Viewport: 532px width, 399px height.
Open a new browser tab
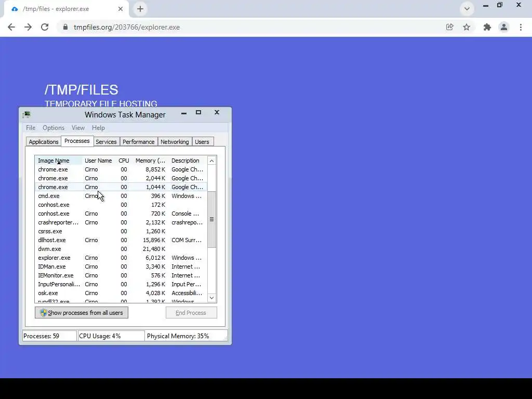click(140, 9)
